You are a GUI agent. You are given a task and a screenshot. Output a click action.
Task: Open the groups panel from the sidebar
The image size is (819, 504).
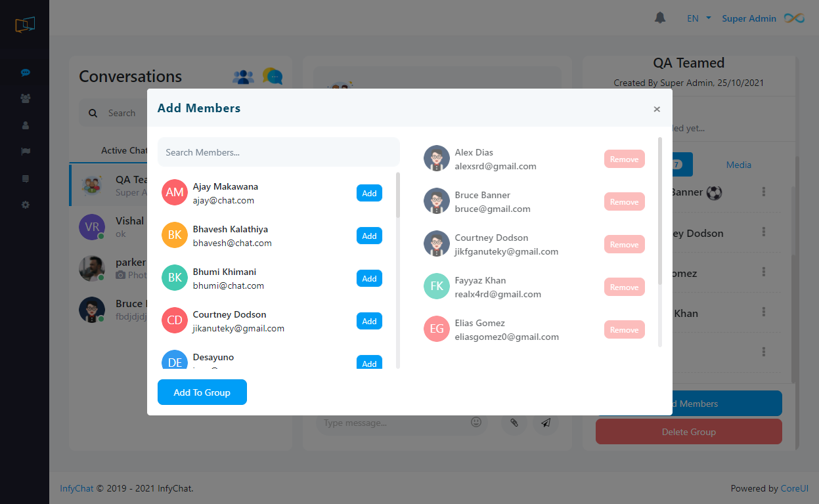click(x=25, y=98)
